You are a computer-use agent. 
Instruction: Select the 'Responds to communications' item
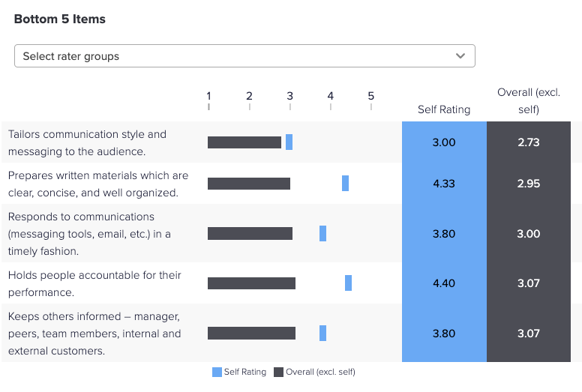[90, 234]
